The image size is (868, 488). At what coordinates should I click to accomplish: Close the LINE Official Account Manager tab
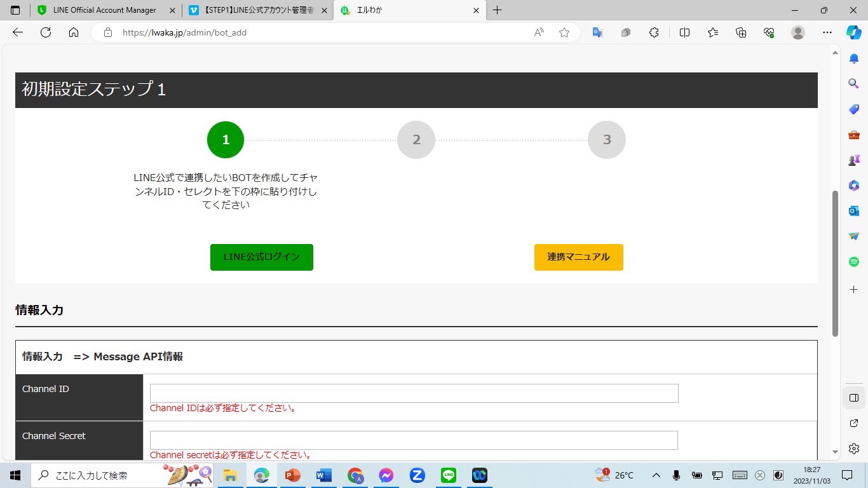click(x=172, y=10)
